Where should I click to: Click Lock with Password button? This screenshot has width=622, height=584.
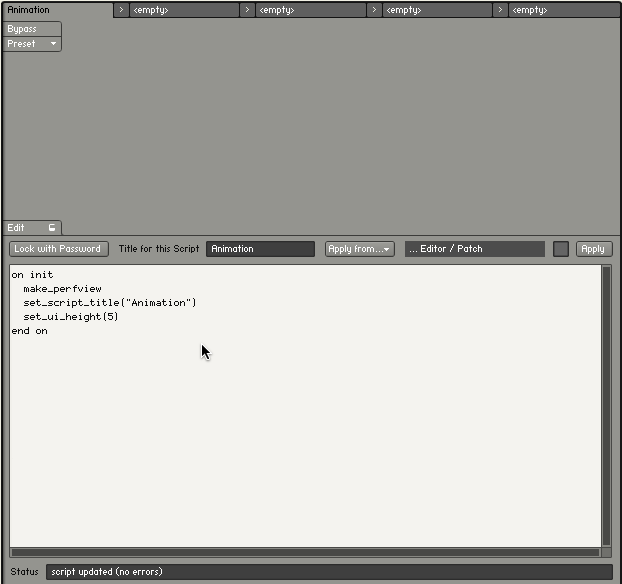(59, 249)
